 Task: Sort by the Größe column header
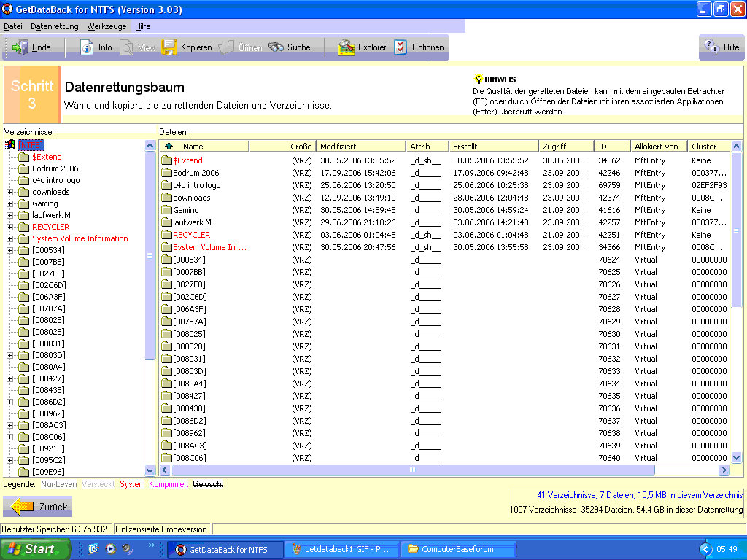point(282,146)
